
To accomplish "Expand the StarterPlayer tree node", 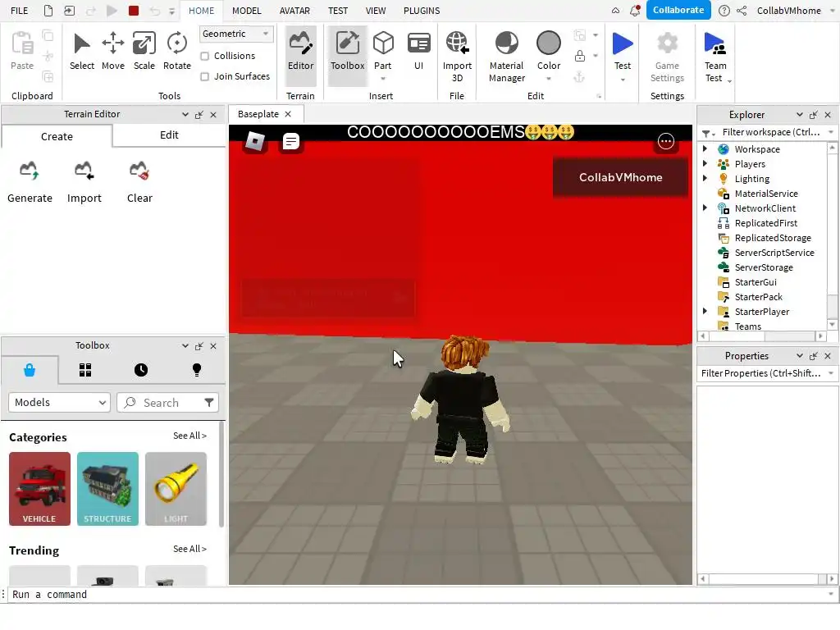I will pyautogui.click(x=705, y=311).
